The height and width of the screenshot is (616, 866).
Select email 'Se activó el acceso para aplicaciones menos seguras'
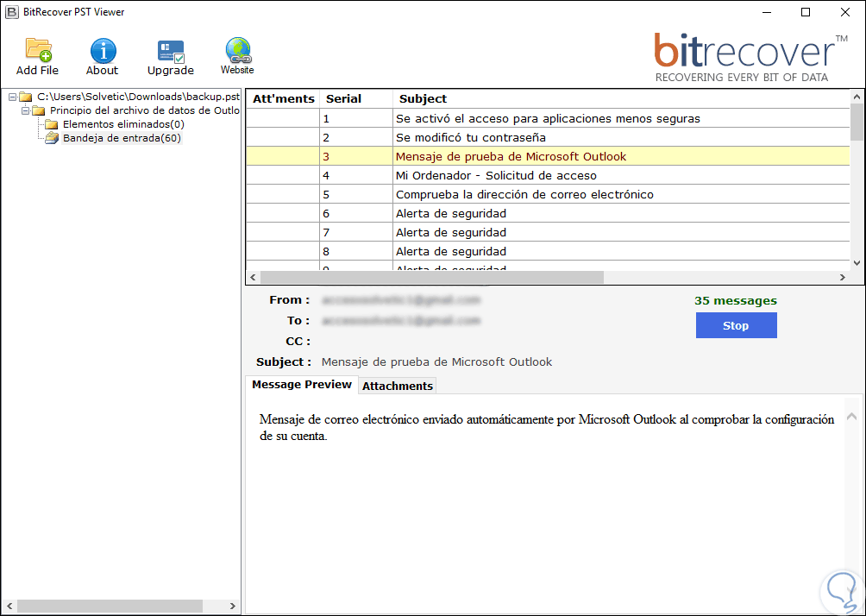coord(548,119)
